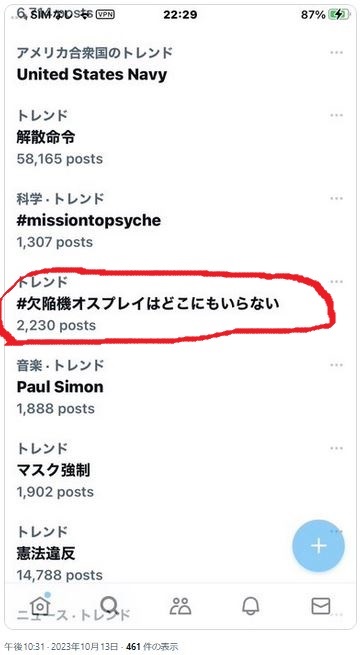Tap the VPN status indicator
362x655 pixels.
pyautogui.click(x=105, y=15)
